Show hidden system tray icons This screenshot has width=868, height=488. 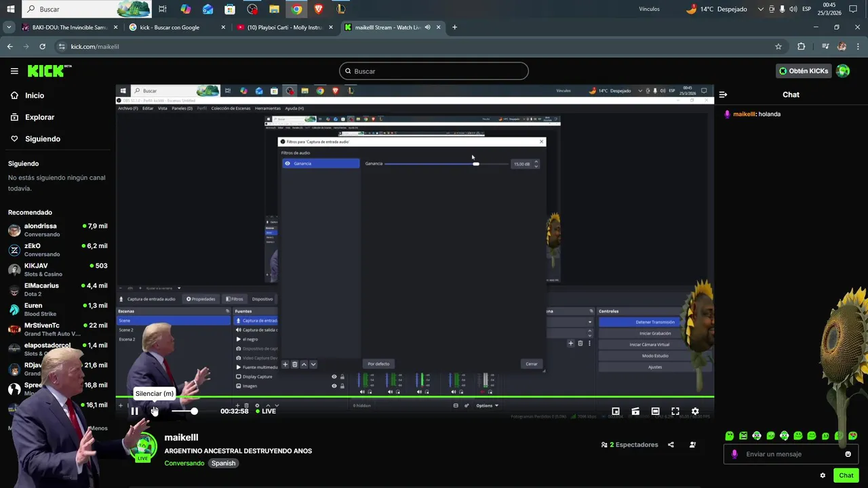760,9
